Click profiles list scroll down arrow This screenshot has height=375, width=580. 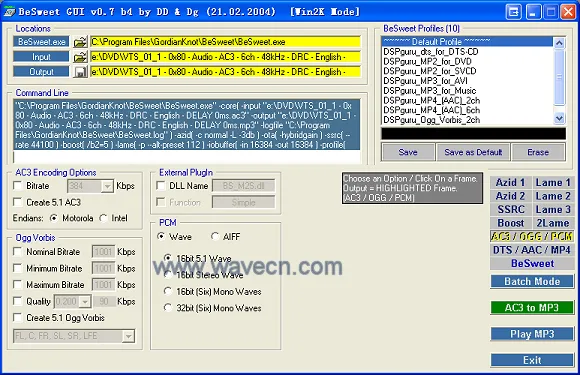pos(559,118)
